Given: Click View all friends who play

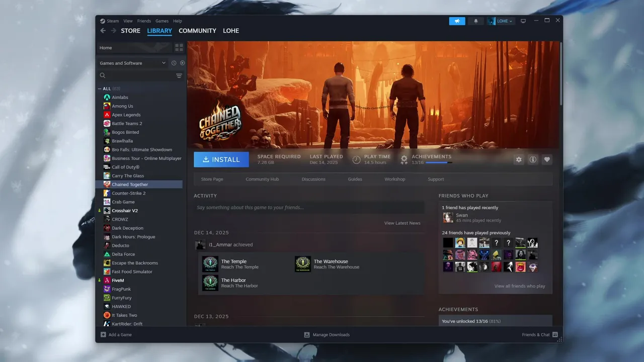Looking at the screenshot, I should (x=520, y=286).
